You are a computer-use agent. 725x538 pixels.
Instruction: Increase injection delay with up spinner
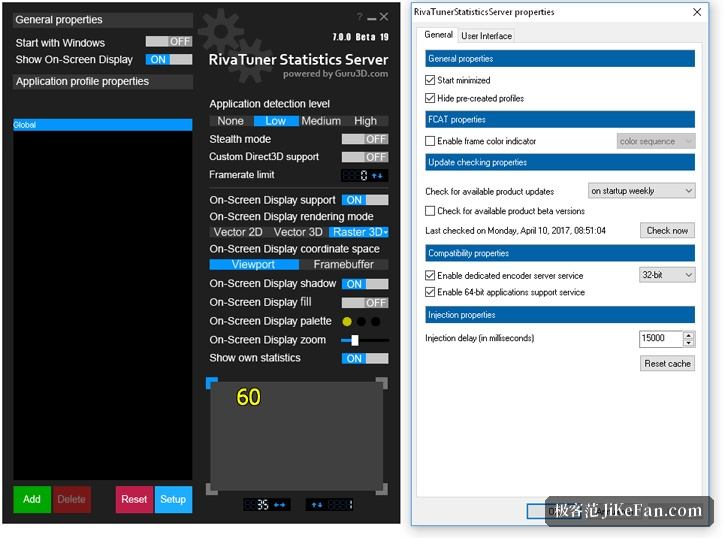click(x=688, y=335)
